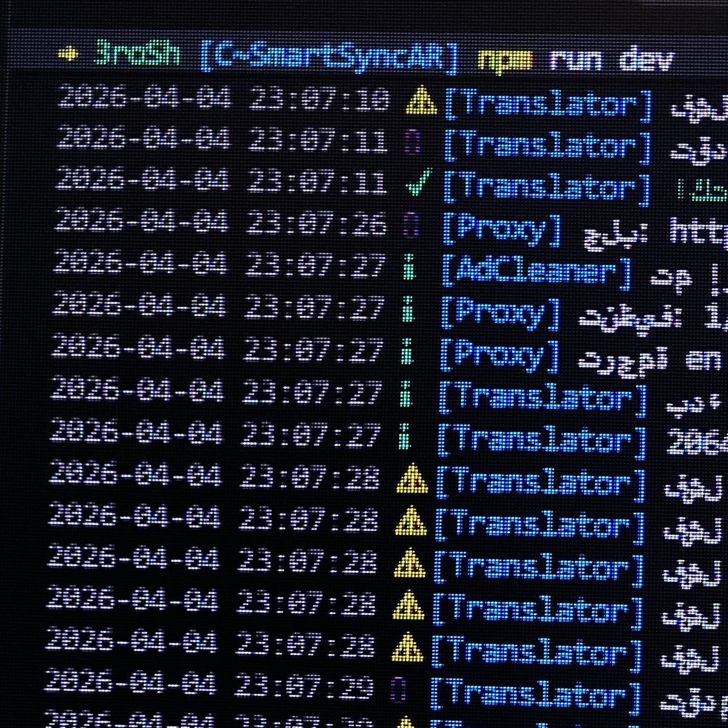Click the [Proxy] tag before the 'en' text
This screenshot has width=728, height=728.
point(500,355)
